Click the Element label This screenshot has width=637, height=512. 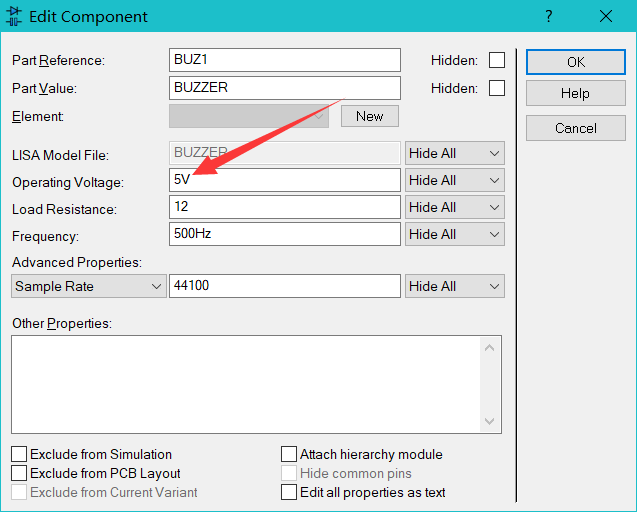click(x=38, y=117)
